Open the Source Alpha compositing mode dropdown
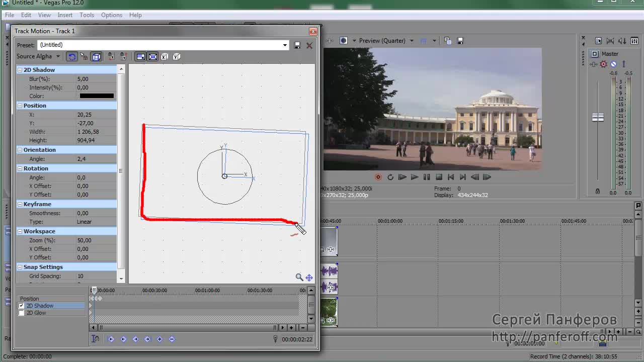 [58, 56]
